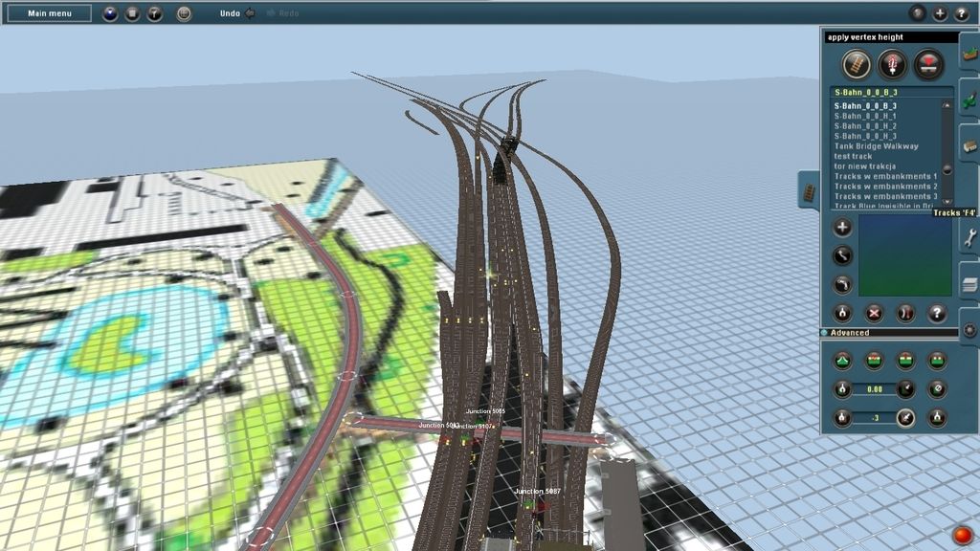Click the square stop-like icon in top toolbar
The height and width of the screenshot is (551, 980).
click(132, 13)
